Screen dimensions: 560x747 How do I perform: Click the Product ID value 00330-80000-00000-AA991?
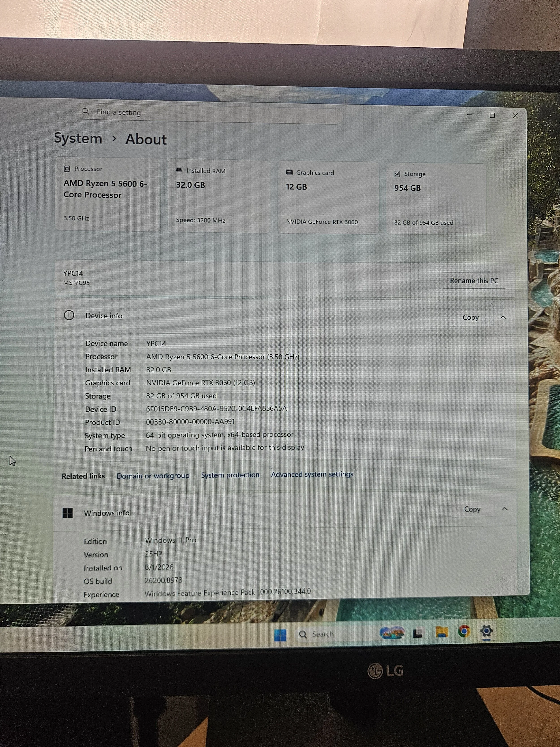coord(190,422)
